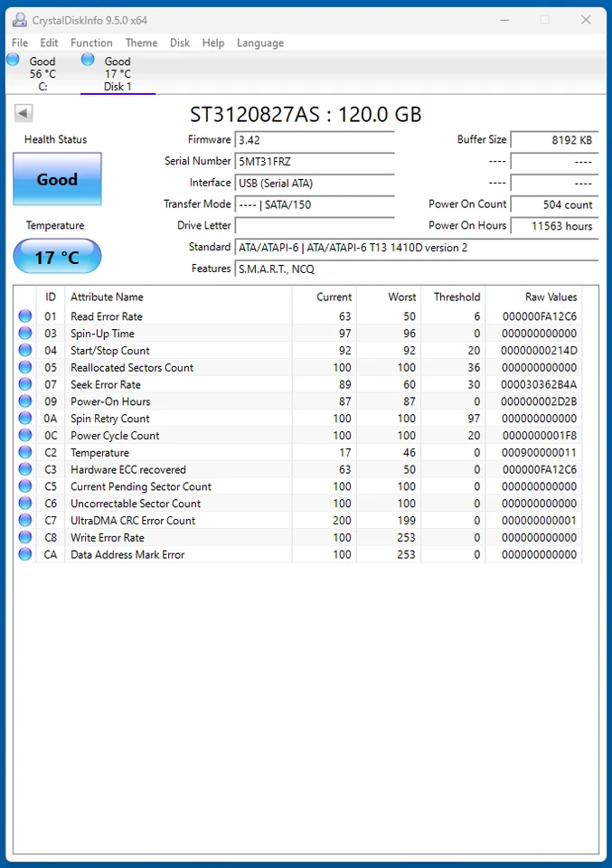Switch to the C: drive tab
This screenshot has width=612, height=868.
[x=42, y=73]
